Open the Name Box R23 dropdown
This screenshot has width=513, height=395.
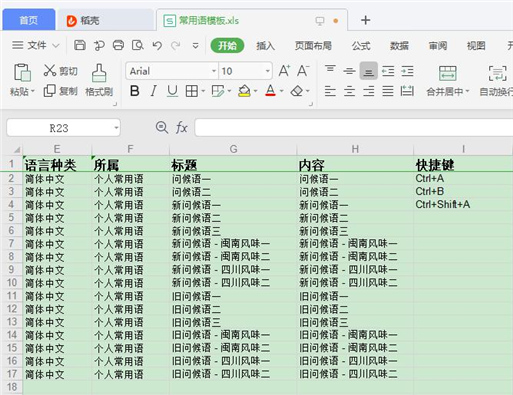pyautogui.click(x=116, y=128)
